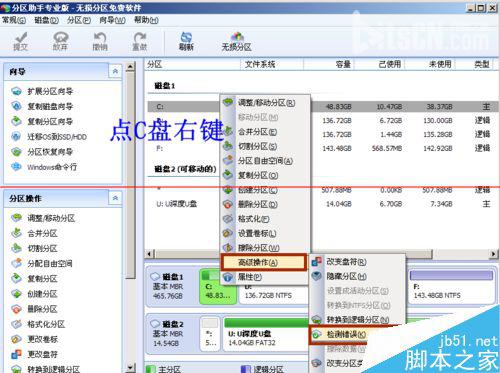The height and width of the screenshot is (373, 500).
Task: Click the 刷新 (refresh) toolbar icon
Action: (186, 42)
